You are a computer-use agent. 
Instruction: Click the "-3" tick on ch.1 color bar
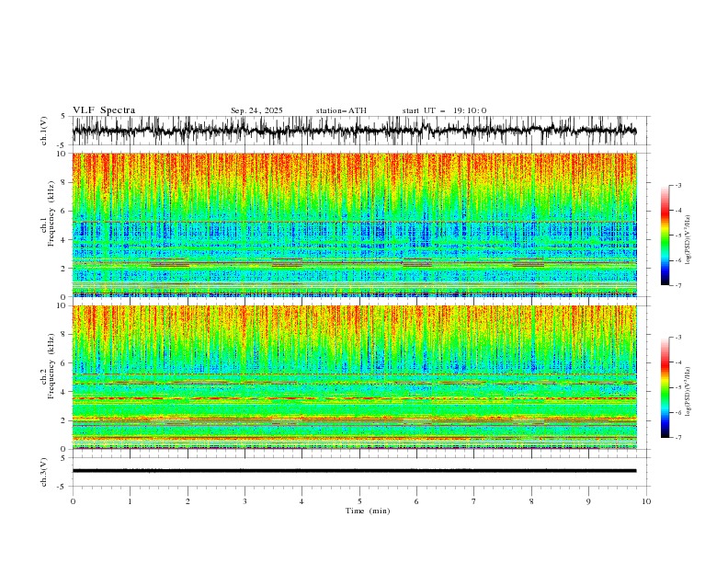point(678,185)
